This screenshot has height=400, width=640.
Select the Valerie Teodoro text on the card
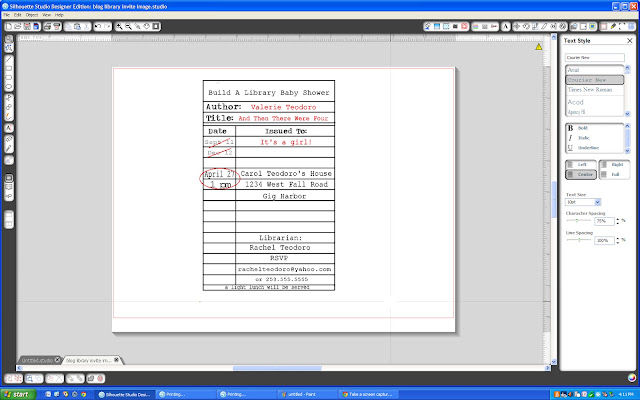tap(283, 107)
